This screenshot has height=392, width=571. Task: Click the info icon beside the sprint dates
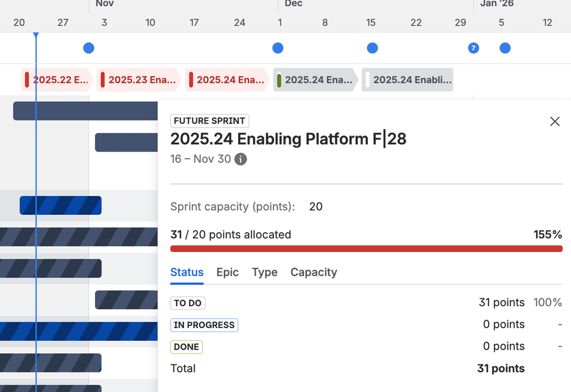point(241,159)
